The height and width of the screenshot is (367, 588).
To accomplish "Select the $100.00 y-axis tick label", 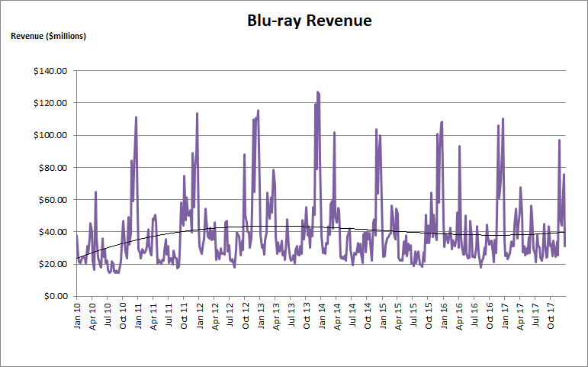I will [52, 135].
